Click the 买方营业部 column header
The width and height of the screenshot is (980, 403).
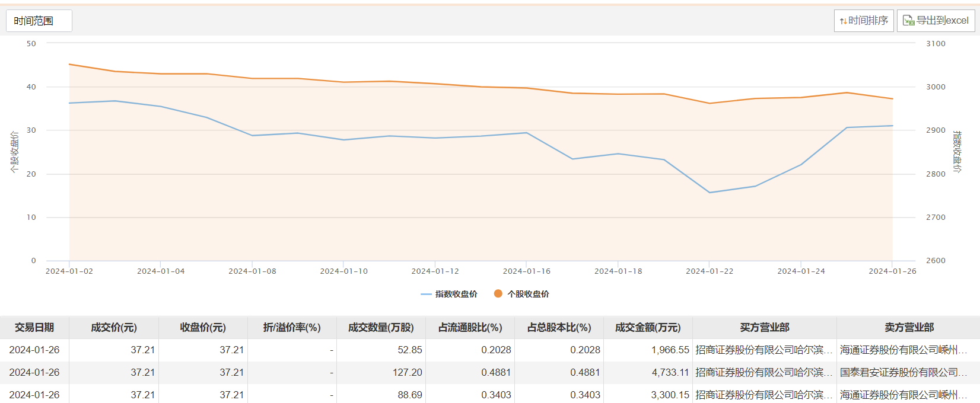coord(765,328)
